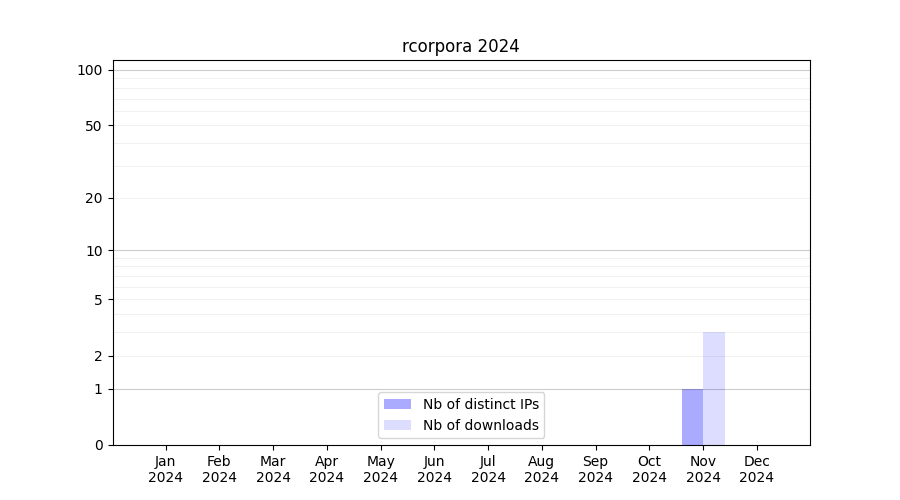Click the 'Aug 2024' x-axis label
Image resolution: width=900 pixels, height=500 pixels.
point(542,469)
